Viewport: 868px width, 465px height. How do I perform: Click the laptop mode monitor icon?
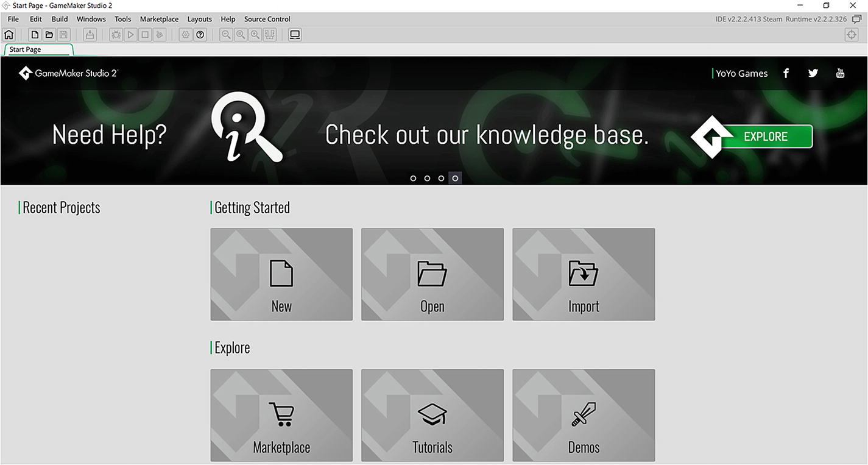295,35
